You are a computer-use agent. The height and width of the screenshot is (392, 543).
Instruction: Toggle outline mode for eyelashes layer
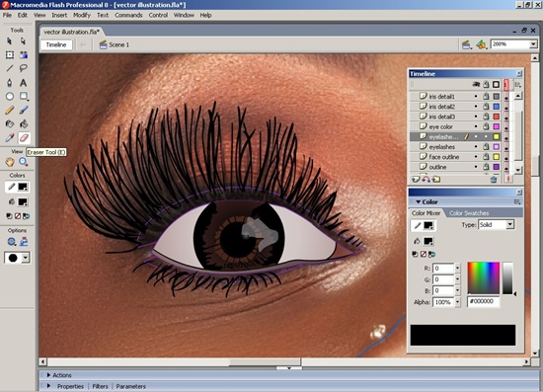(497, 147)
